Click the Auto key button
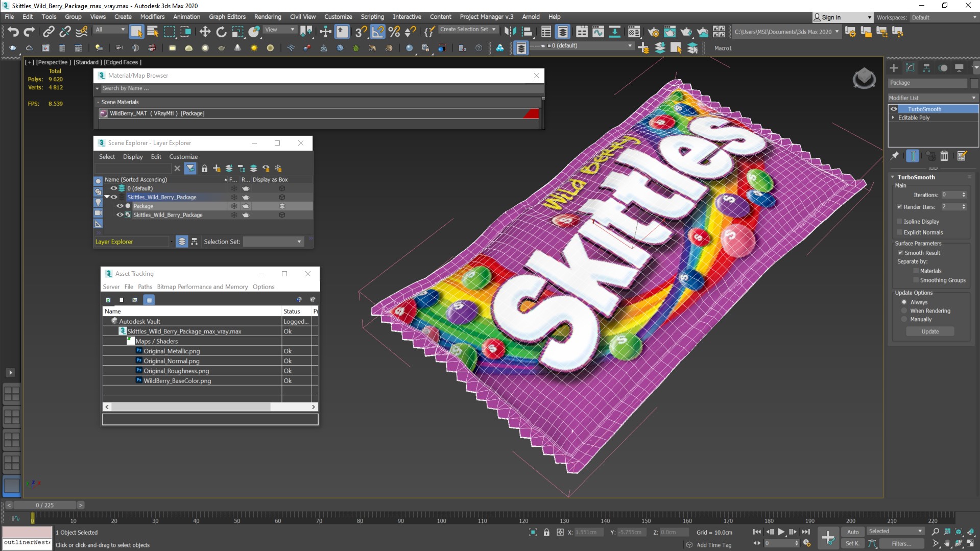980x551 pixels. pos(853,532)
